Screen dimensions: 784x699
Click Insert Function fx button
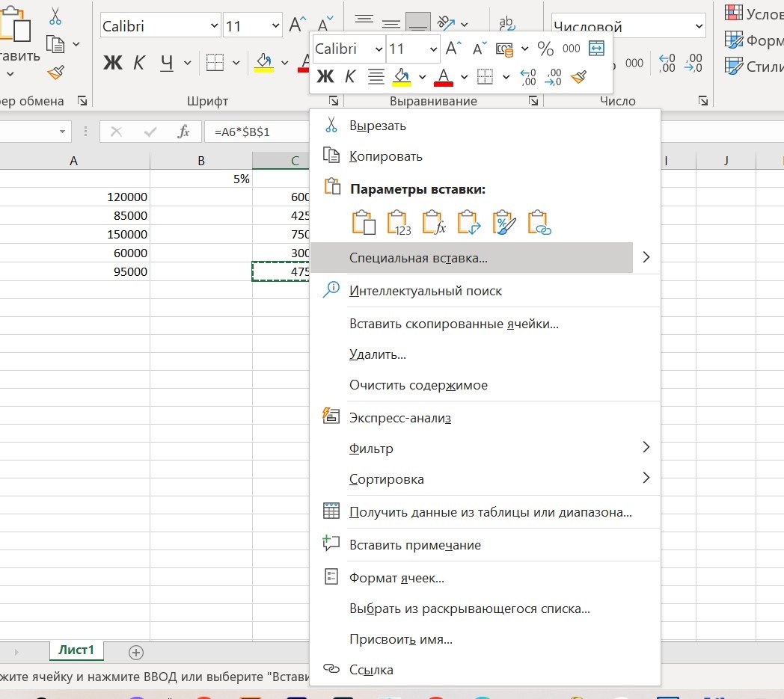(x=183, y=132)
